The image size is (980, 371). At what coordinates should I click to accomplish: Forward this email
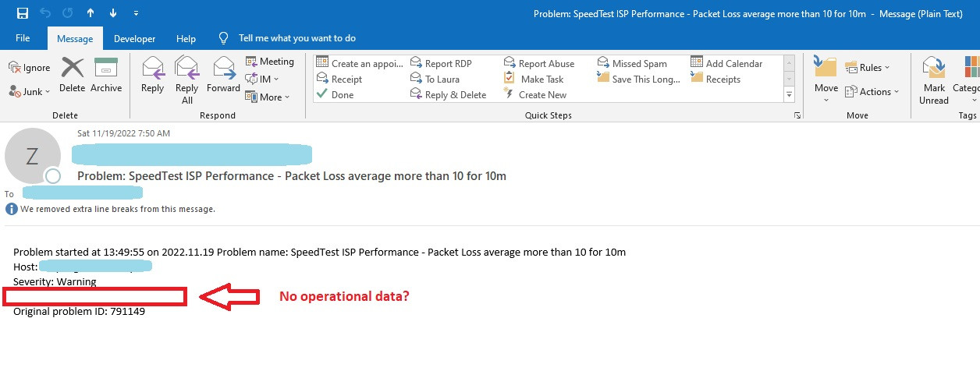point(223,75)
